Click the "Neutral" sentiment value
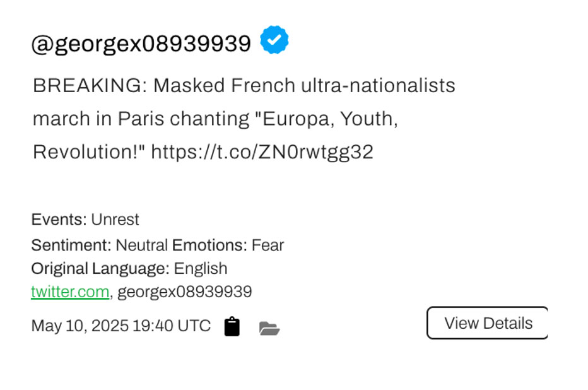This screenshot has width=588, height=390. pyautogui.click(x=142, y=245)
